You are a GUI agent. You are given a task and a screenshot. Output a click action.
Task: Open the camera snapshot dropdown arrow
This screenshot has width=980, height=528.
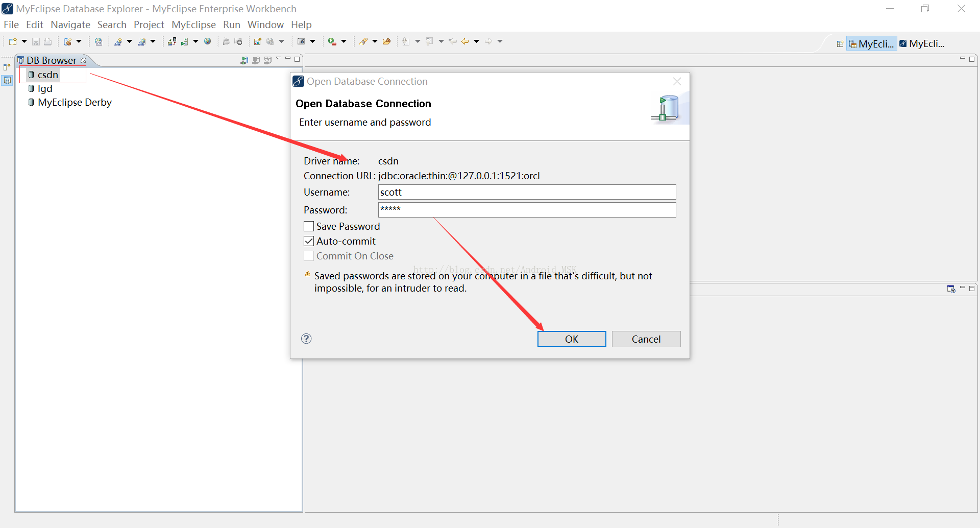click(x=312, y=42)
